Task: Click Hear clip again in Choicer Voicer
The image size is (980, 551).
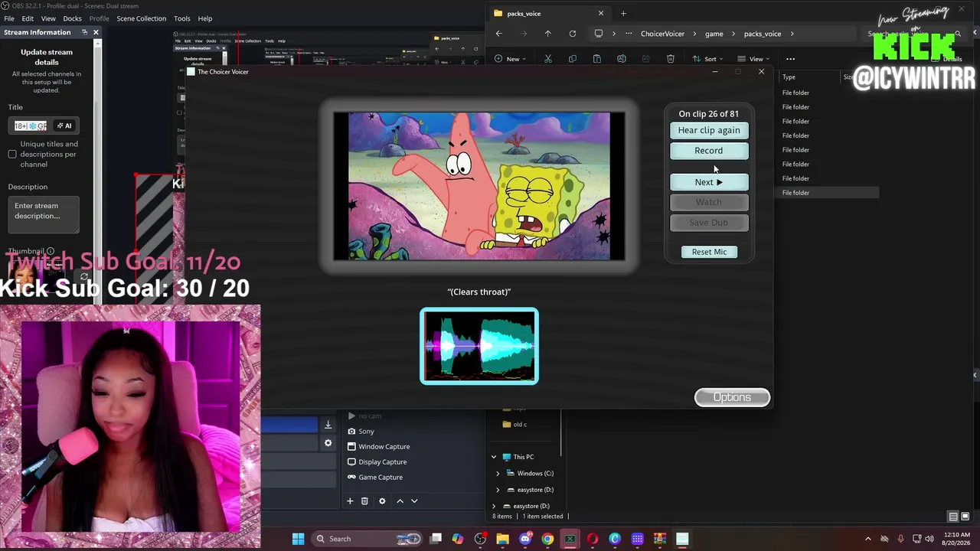Action: coord(709,130)
